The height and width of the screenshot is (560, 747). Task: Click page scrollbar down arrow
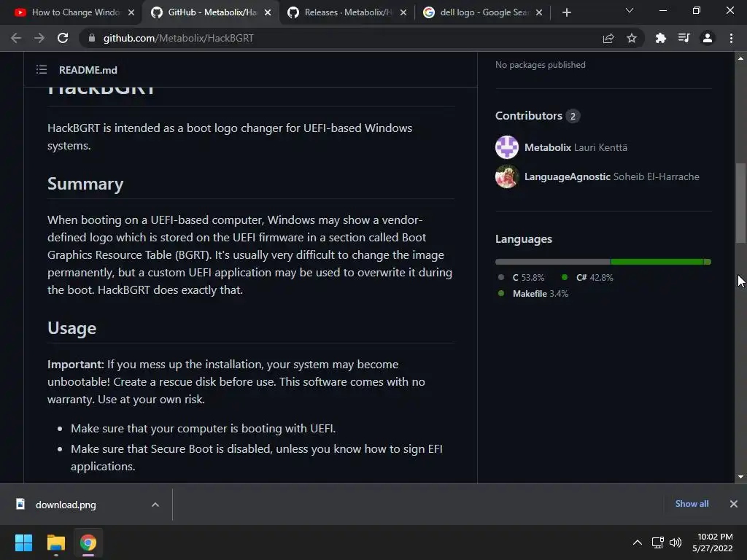[x=741, y=477]
